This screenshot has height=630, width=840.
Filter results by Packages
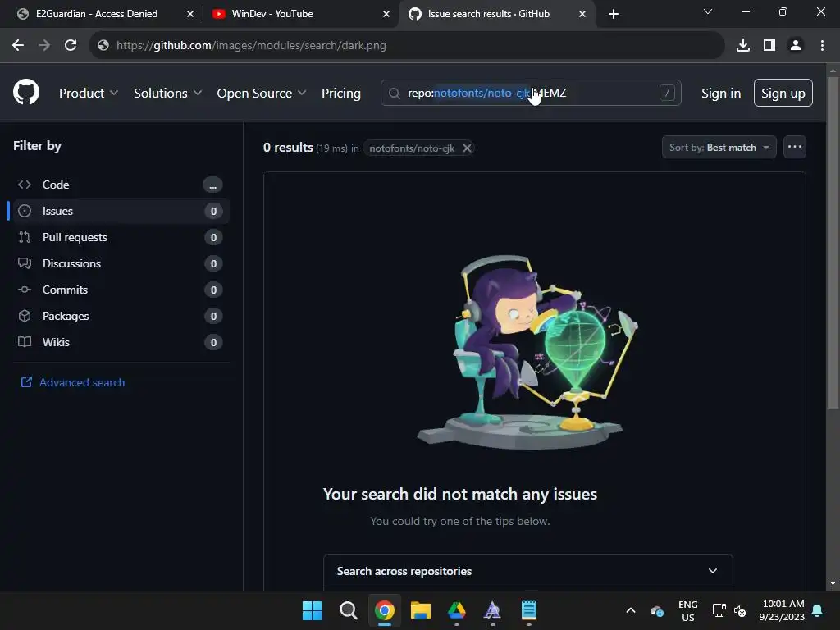tap(120, 316)
